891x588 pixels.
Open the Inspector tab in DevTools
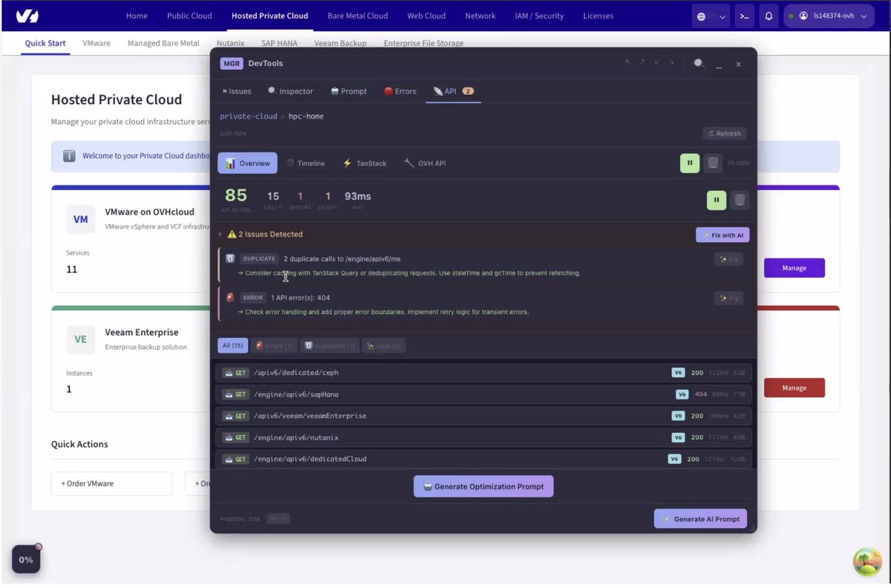tap(290, 91)
